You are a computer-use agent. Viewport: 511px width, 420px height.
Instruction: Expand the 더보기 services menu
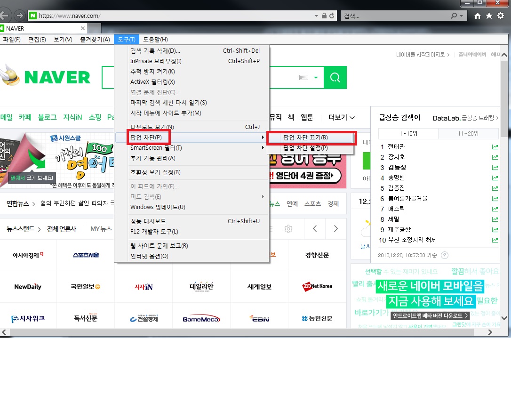click(341, 117)
